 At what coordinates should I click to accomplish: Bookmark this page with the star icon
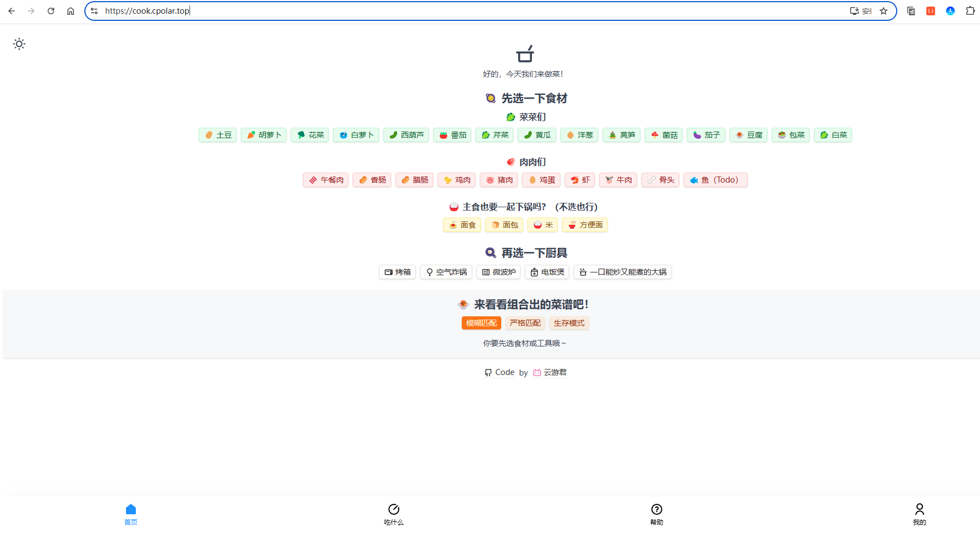point(884,11)
